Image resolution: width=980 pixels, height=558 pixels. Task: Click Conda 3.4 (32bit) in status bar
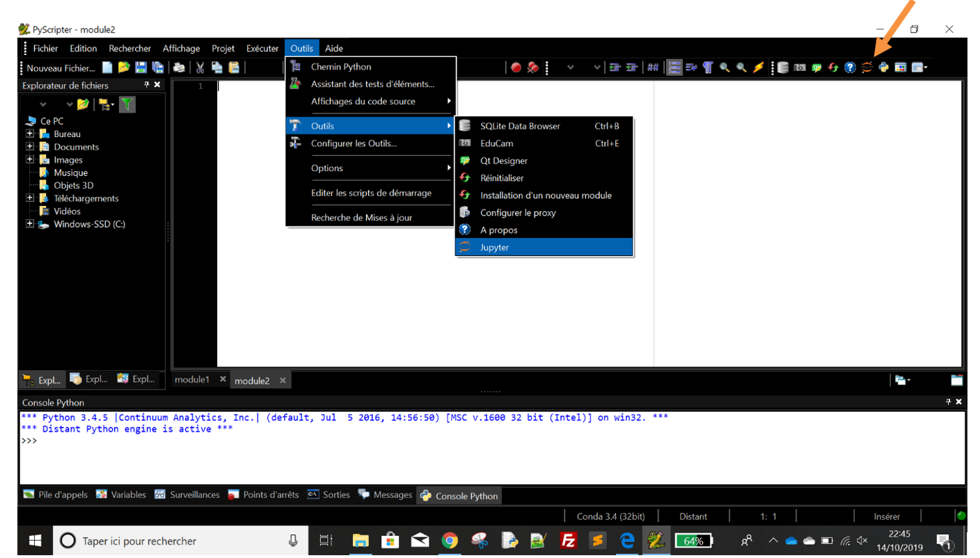(610, 516)
